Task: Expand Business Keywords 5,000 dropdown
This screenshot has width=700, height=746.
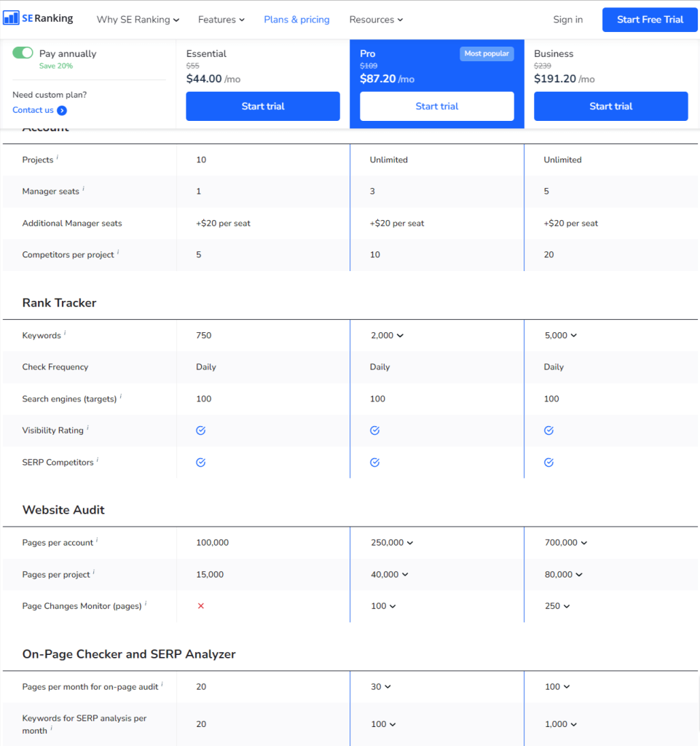Action: pos(561,335)
